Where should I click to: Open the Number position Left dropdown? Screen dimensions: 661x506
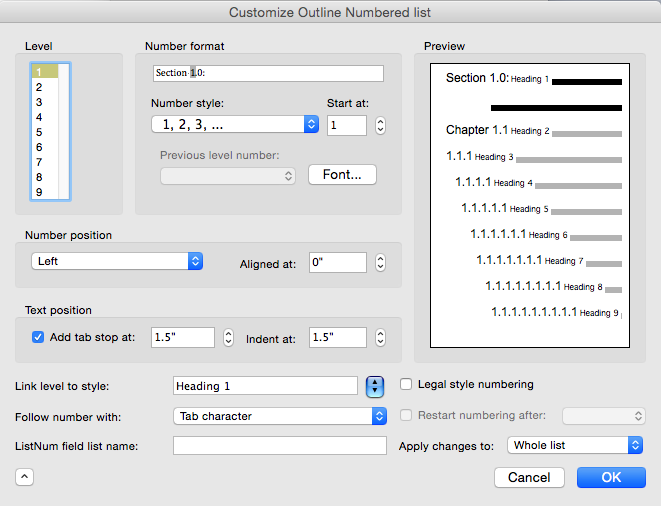[x=117, y=261]
